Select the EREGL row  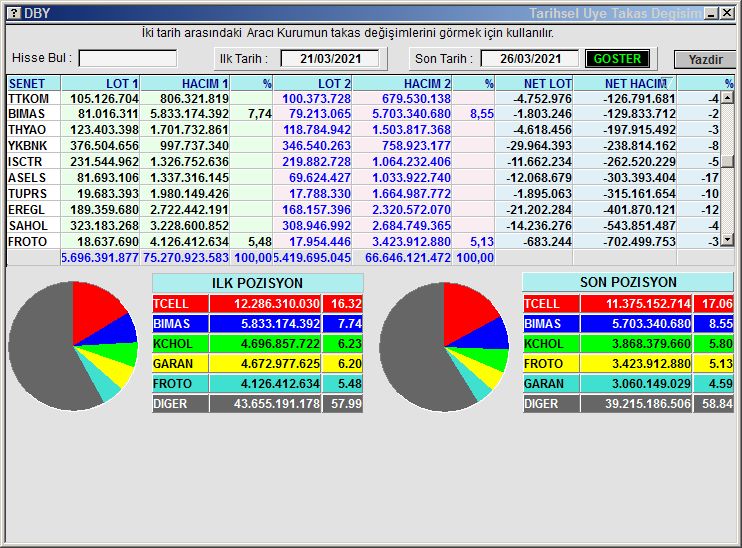pyautogui.click(x=363, y=210)
